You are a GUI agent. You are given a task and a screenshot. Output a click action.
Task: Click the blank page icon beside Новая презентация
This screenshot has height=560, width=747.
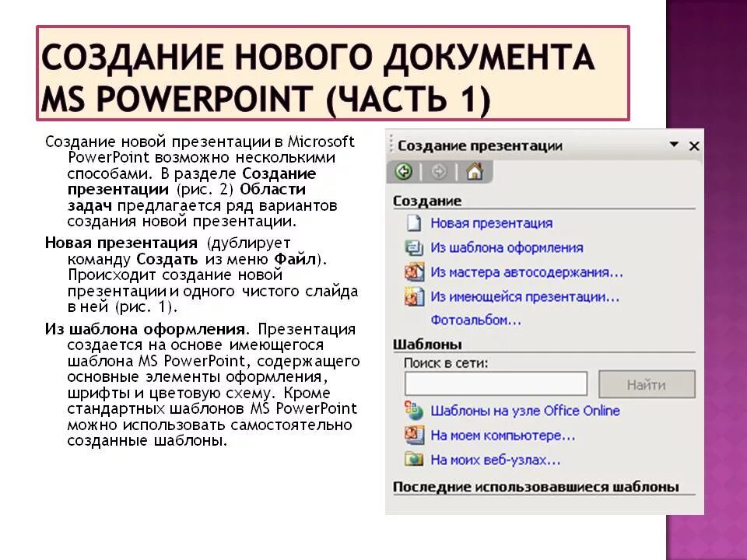coord(413,223)
